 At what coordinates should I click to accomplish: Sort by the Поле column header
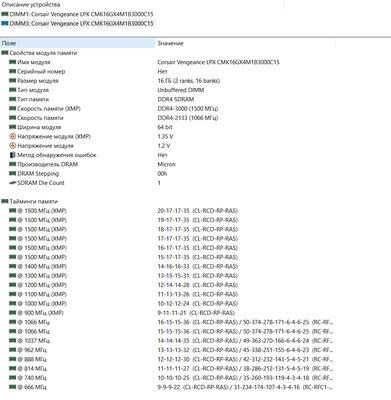[78, 43]
